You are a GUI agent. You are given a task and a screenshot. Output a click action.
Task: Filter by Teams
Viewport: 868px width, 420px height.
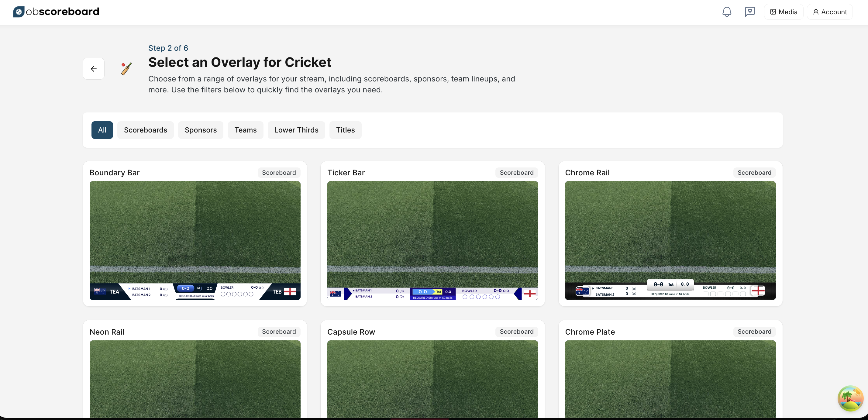click(245, 130)
